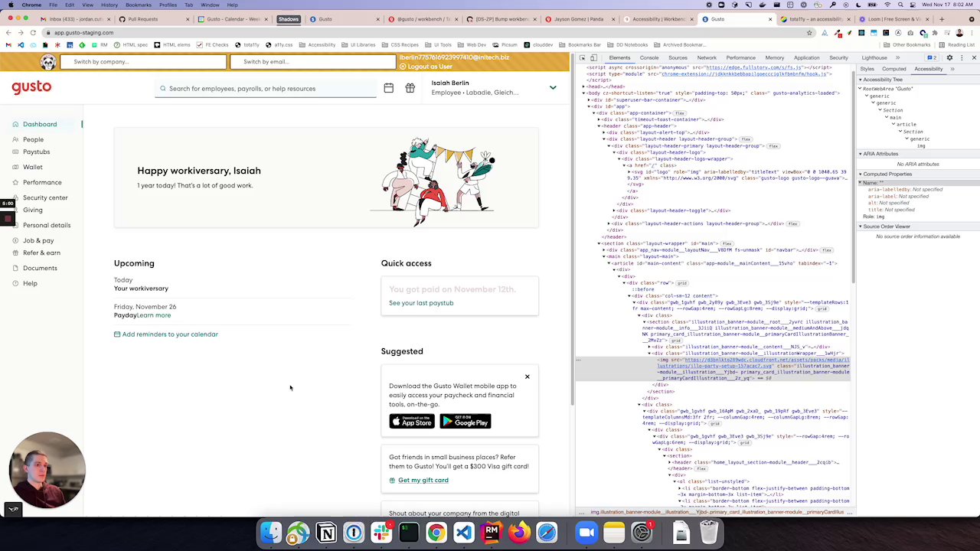Click the gift box icon in Gusto header
980x551 pixels.
410,88
